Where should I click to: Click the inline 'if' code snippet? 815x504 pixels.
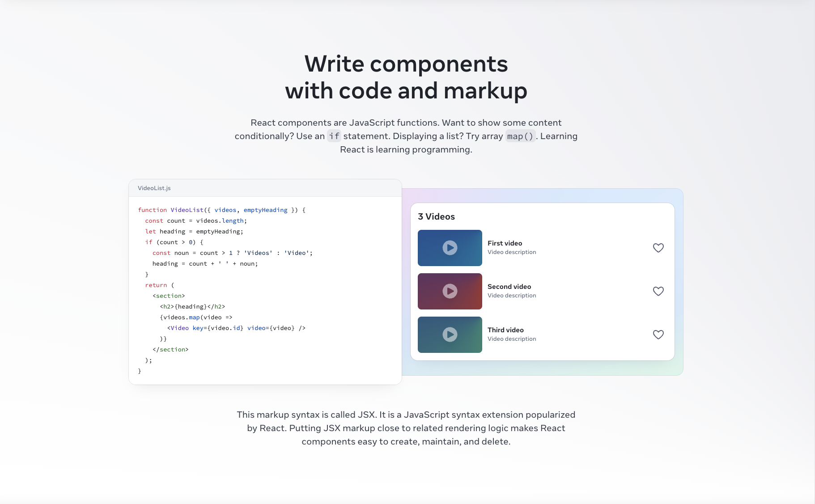click(334, 136)
